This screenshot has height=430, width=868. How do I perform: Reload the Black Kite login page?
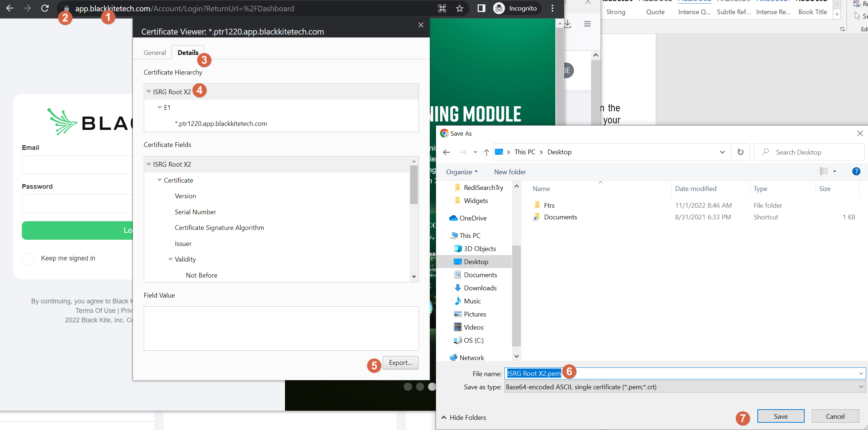pyautogui.click(x=45, y=8)
